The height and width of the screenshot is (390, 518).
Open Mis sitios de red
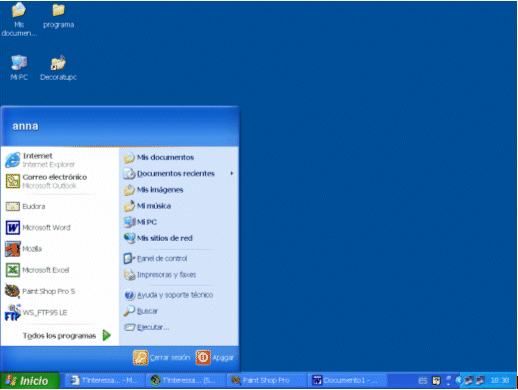click(x=158, y=238)
